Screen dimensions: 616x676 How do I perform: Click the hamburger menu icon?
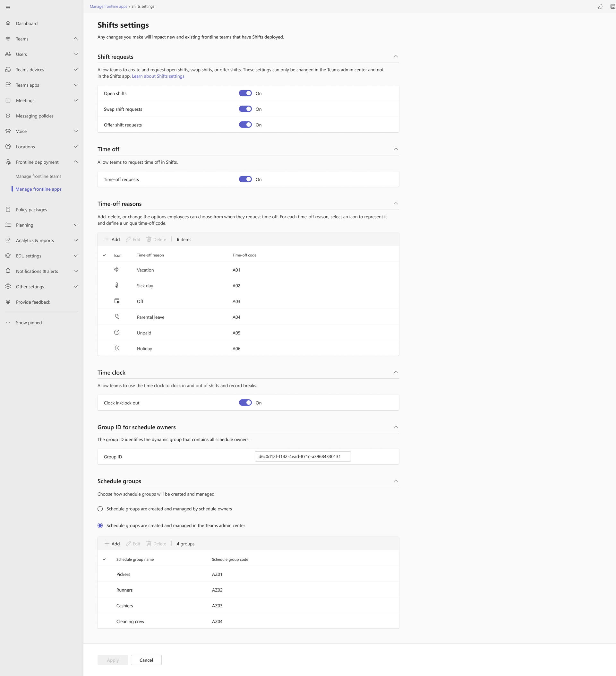pos(8,7)
